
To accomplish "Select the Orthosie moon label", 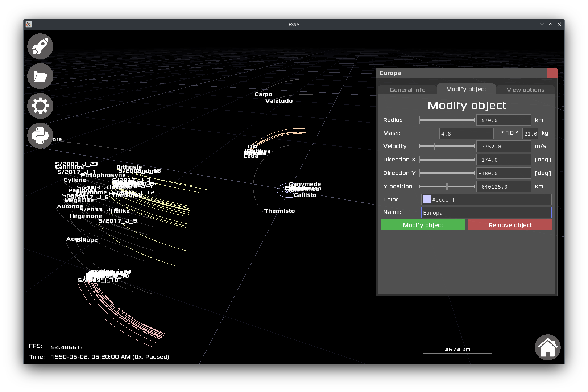I will coord(129,167).
